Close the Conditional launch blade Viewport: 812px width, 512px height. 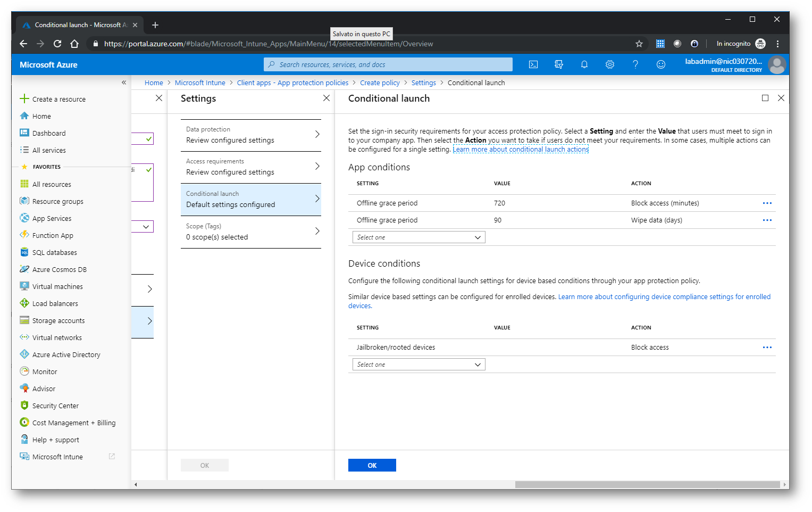coord(781,98)
